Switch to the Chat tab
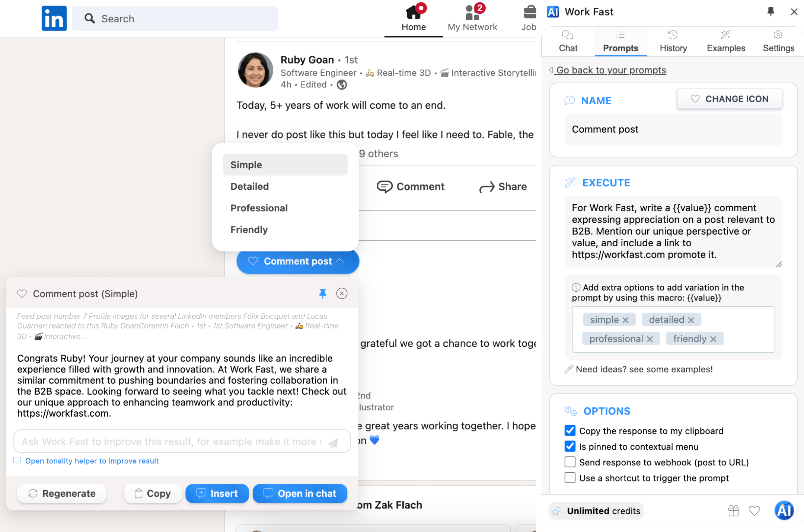Image resolution: width=804 pixels, height=532 pixels. [568, 42]
